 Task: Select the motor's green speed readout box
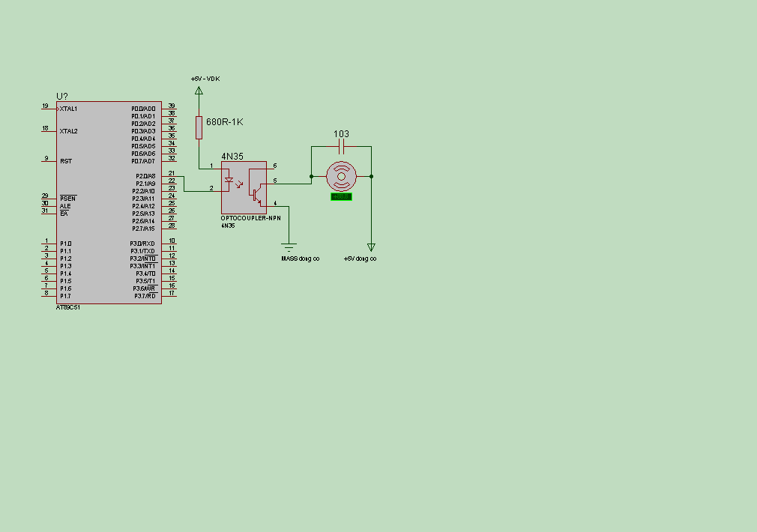pos(341,196)
